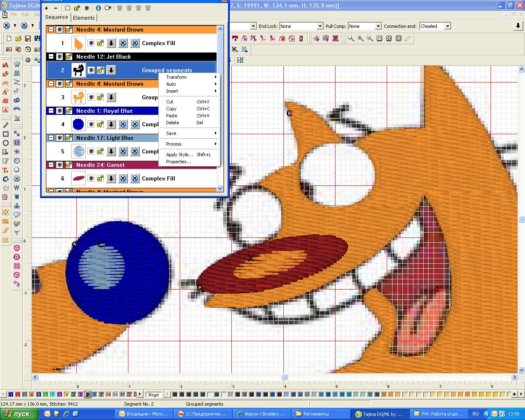
Task: Click segment 4 blue circle thumbnail
Action: [x=78, y=124]
